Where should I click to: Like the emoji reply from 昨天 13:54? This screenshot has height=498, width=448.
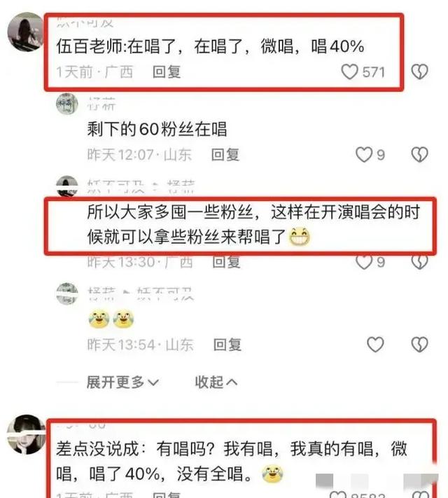click(375, 345)
